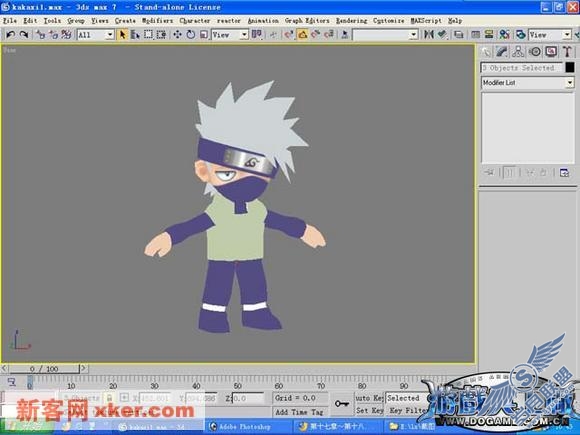Open the Layer Manager icon
Screen dimensions: 580x435
point(459,35)
